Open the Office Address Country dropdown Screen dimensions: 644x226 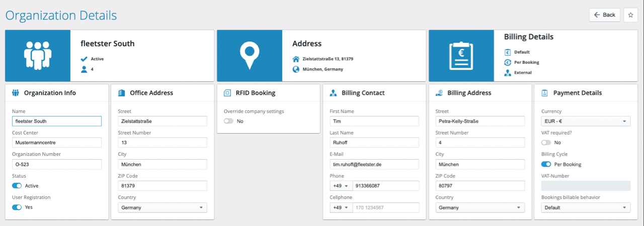point(163,207)
